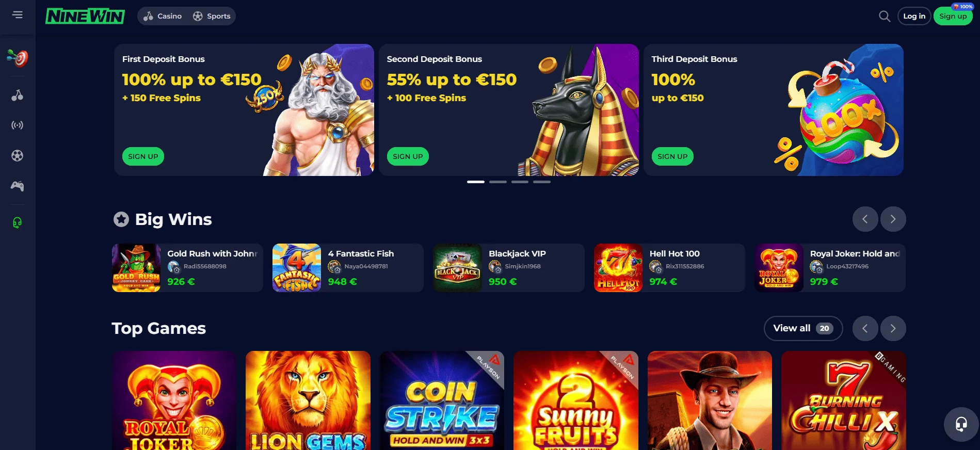Show next Top Games with arrow
Screen dimensions: 980x450
click(x=893, y=329)
